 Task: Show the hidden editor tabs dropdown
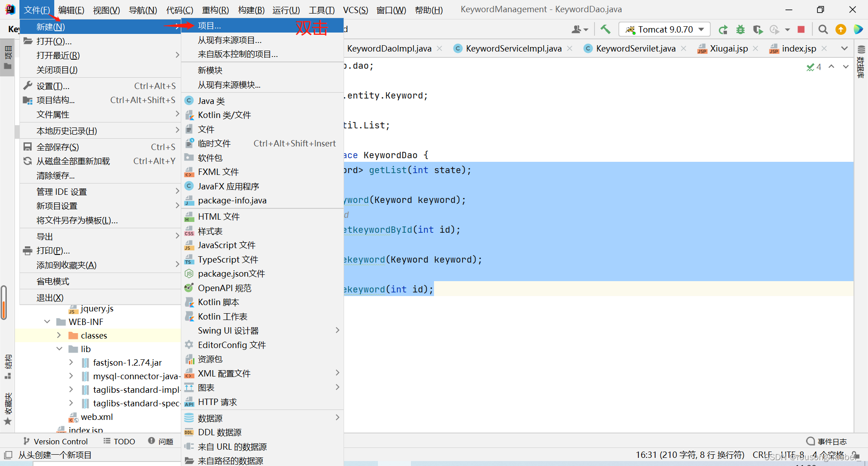click(844, 48)
